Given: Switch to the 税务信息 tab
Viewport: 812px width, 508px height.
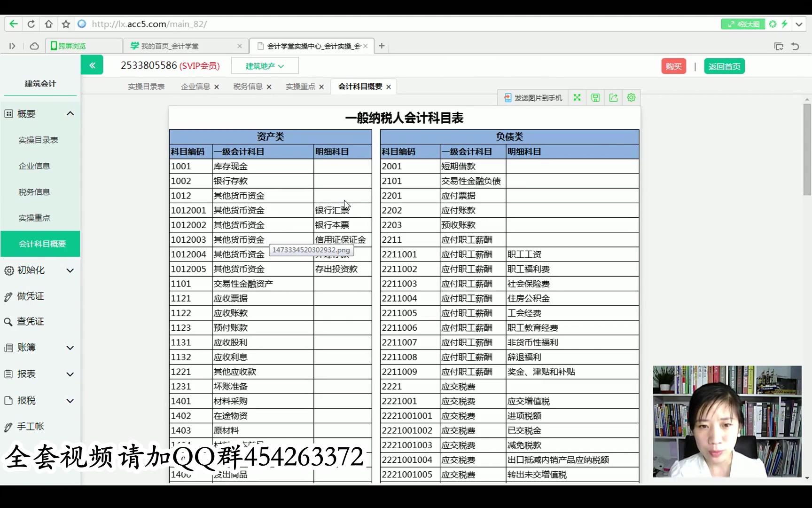Looking at the screenshot, I should (x=248, y=87).
